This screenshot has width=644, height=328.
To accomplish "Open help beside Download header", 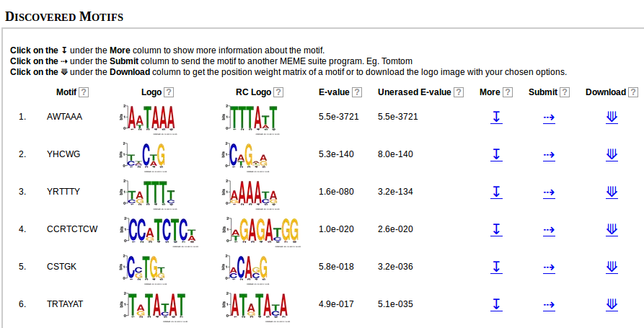I will tap(633, 92).
